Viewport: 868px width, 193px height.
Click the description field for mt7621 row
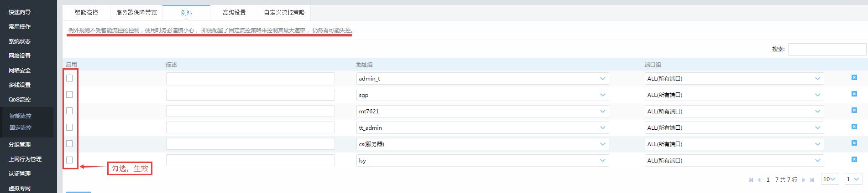pos(250,112)
